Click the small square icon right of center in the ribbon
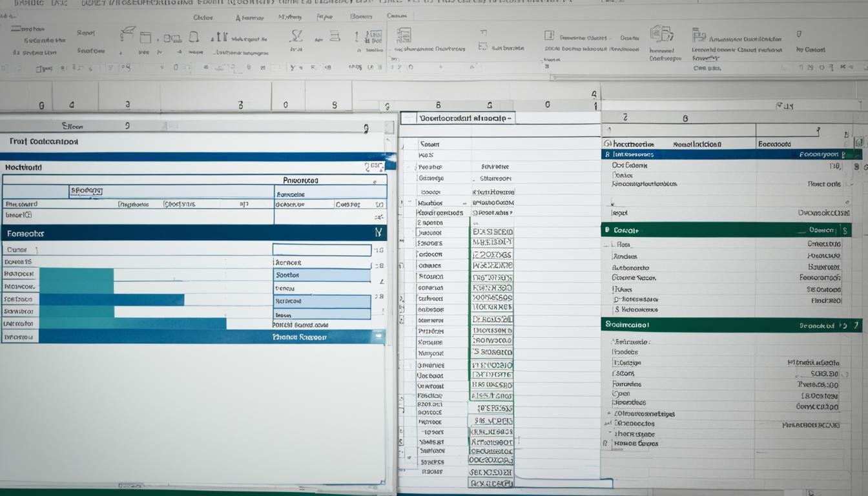The image size is (868, 496). [549, 36]
